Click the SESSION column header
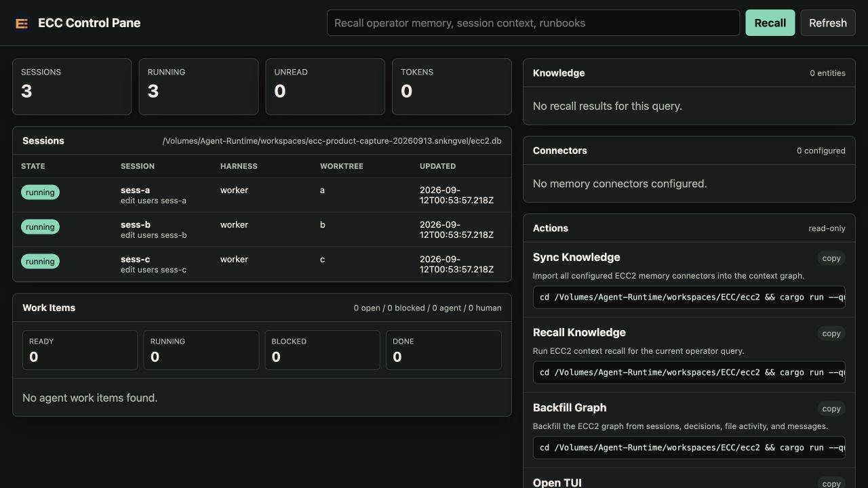This screenshot has width=868, height=488. coord(138,166)
